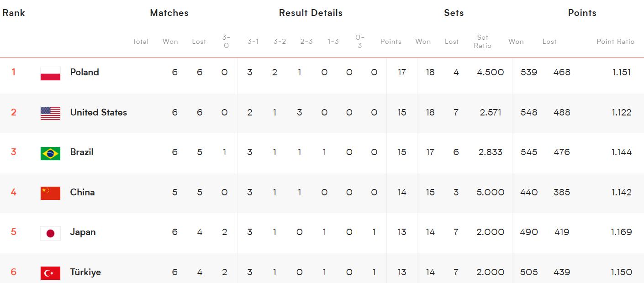This screenshot has width=644, height=283.
Task: Click the Rank column header
Action: point(14,13)
